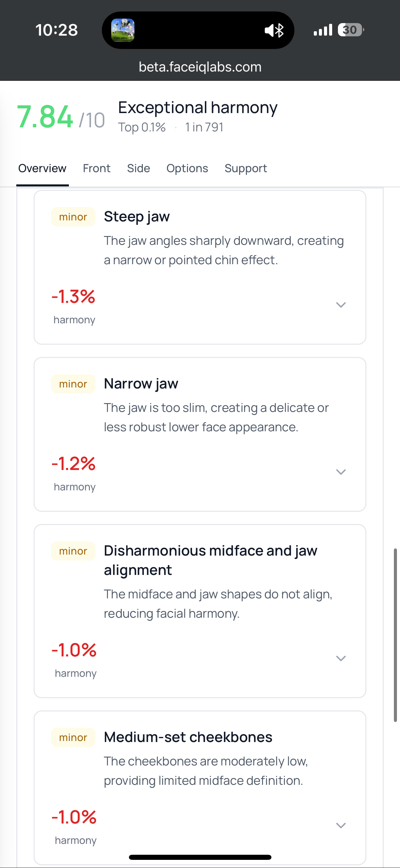The image size is (400, 868).
Task: Click the Steep jaw heading
Action: click(x=137, y=216)
